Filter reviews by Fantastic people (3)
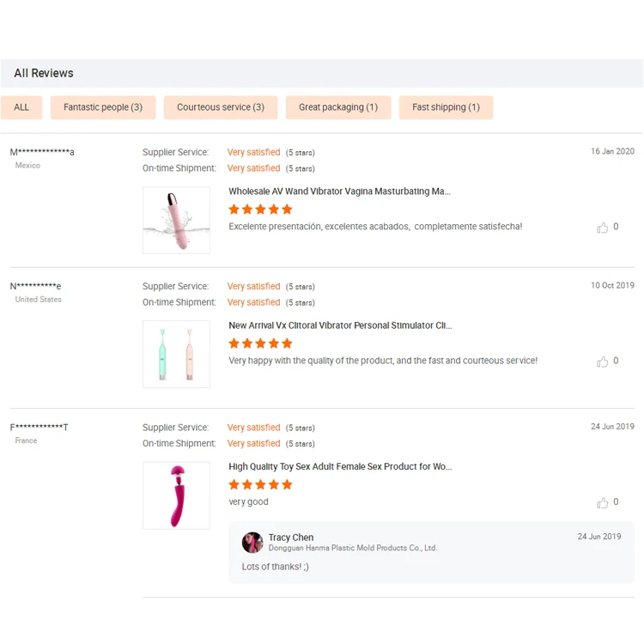 click(x=103, y=107)
